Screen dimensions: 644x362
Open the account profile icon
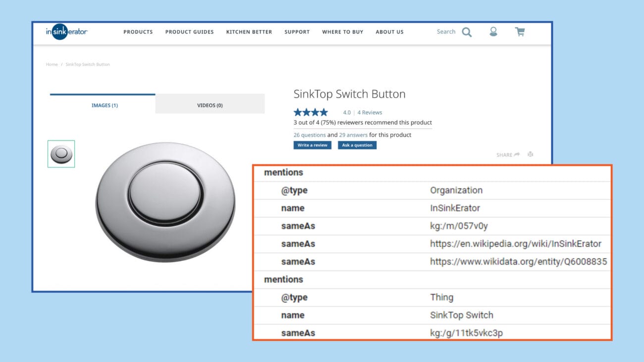[x=493, y=31]
